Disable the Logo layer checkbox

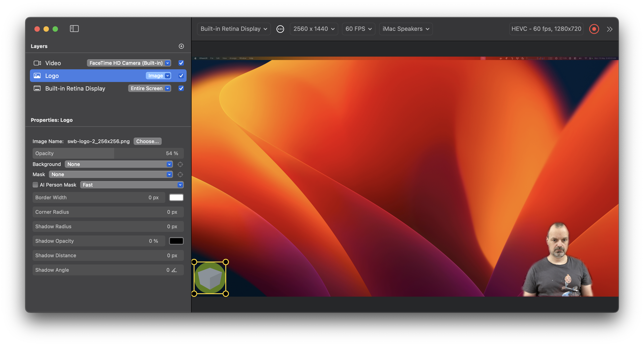tap(181, 75)
